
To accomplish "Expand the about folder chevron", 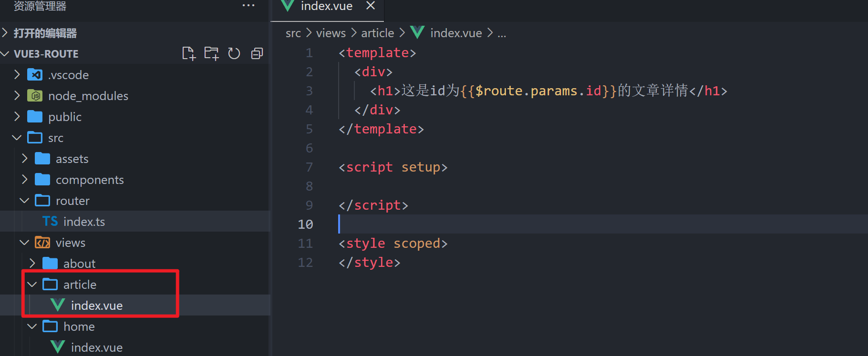I will [32, 264].
